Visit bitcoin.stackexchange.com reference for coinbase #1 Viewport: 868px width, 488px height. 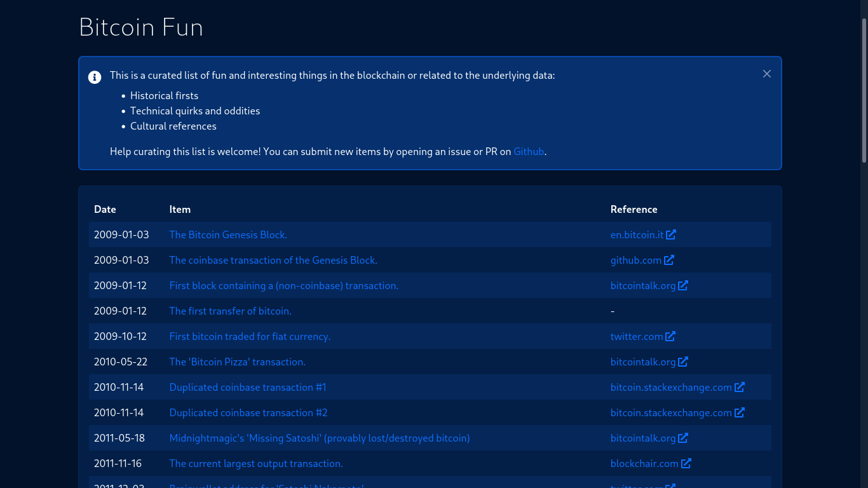click(671, 387)
